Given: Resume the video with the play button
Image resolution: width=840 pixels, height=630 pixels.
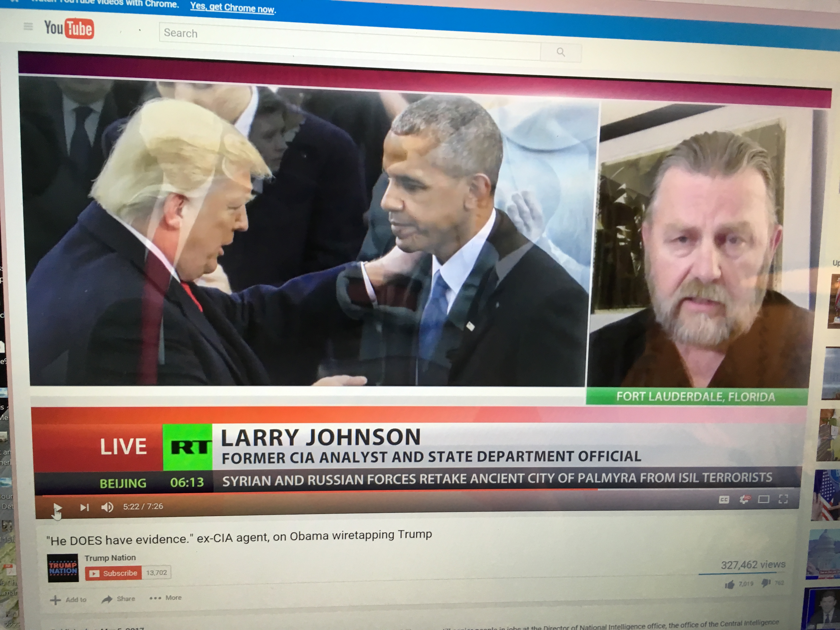Looking at the screenshot, I should click(57, 508).
